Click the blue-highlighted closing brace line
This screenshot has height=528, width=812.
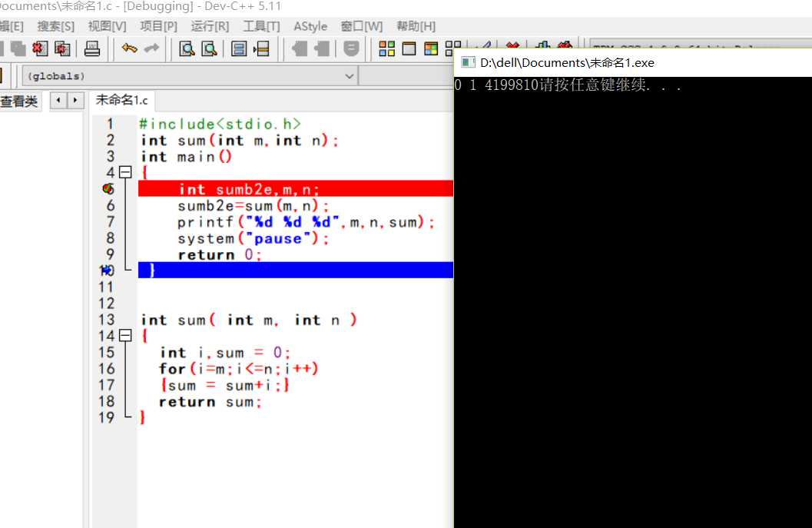[296, 270]
